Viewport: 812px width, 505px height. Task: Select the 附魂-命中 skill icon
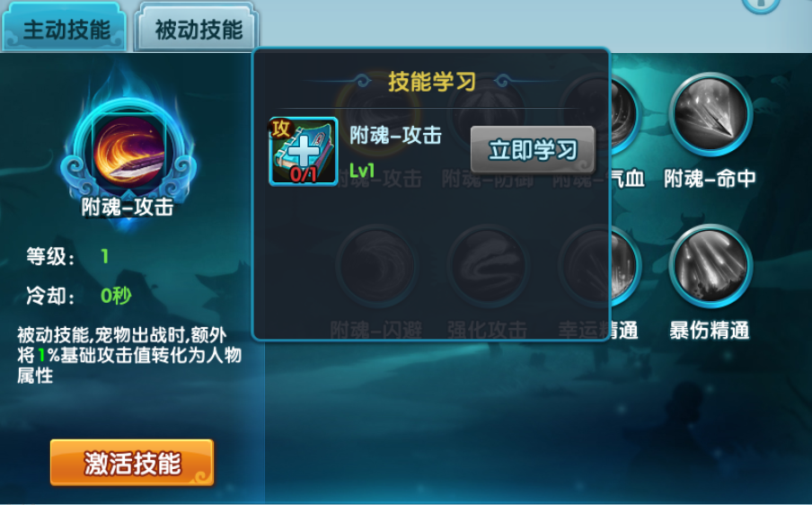tap(710, 114)
